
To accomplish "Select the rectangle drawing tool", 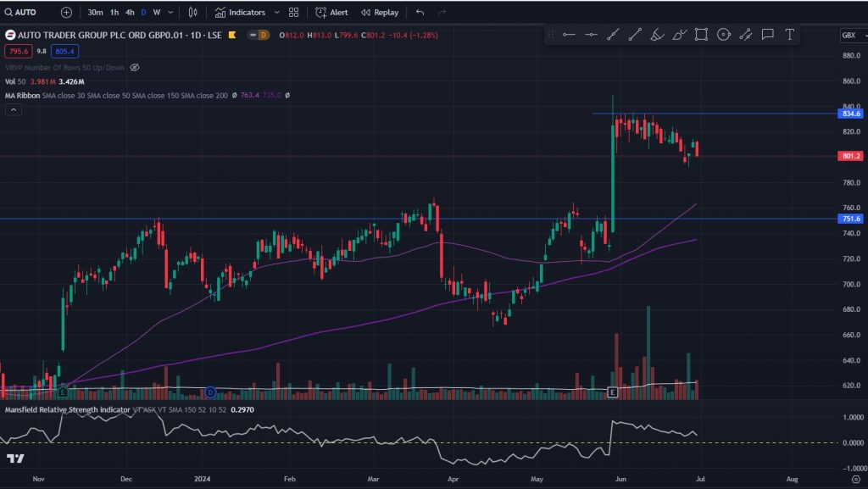I will click(x=701, y=35).
